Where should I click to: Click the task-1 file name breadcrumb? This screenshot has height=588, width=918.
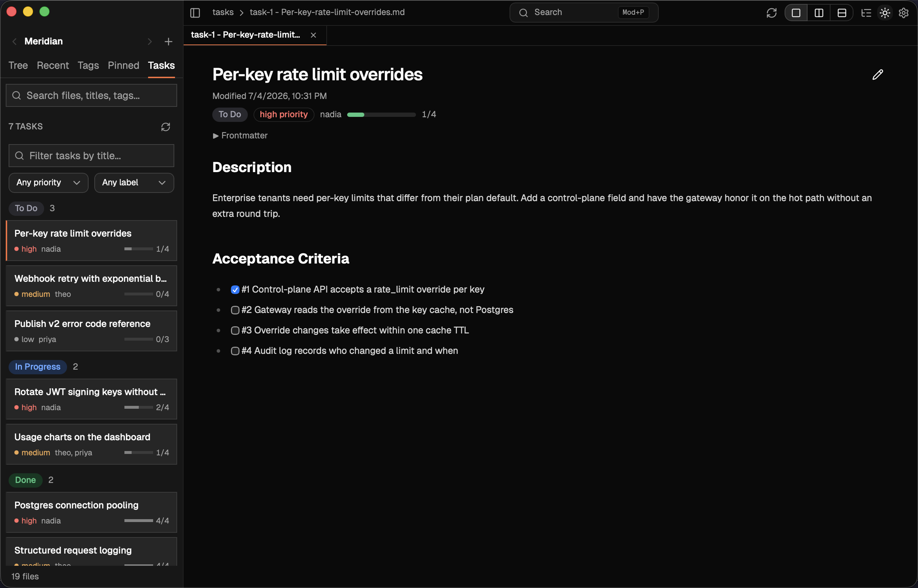(x=327, y=12)
